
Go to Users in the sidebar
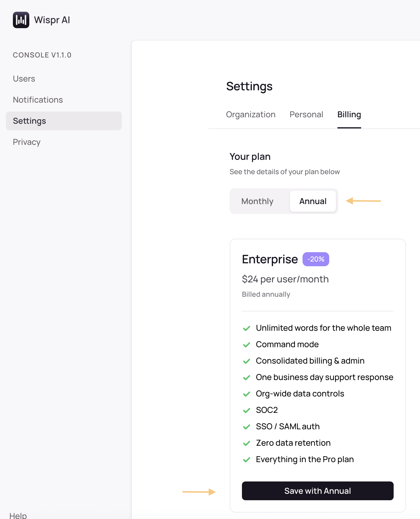pyautogui.click(x=24, y=79)
